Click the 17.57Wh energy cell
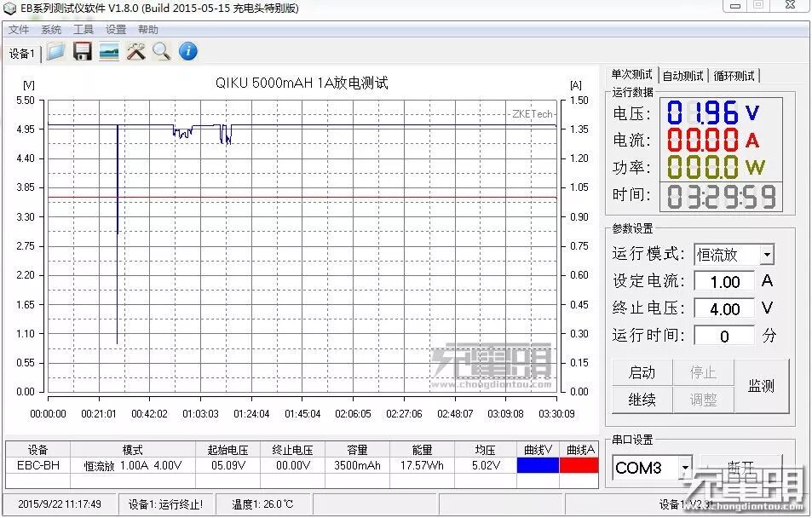812x518 pixels. click(422, 465)
